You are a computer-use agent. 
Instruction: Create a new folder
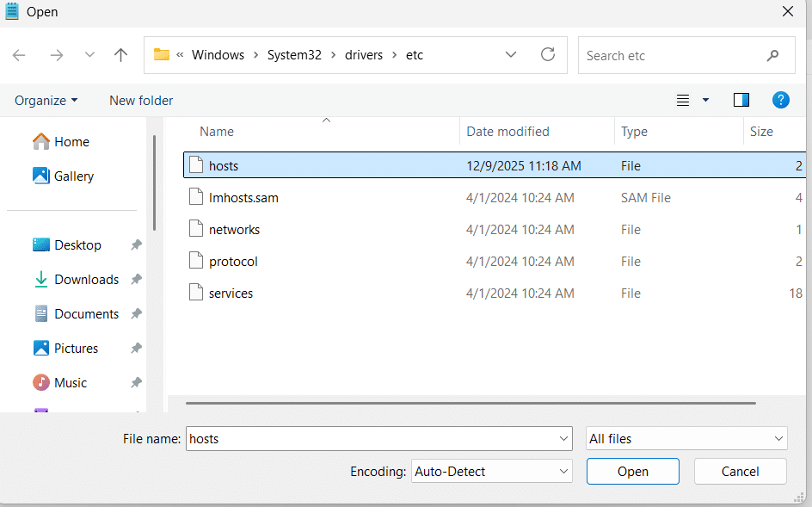(140, 100)
